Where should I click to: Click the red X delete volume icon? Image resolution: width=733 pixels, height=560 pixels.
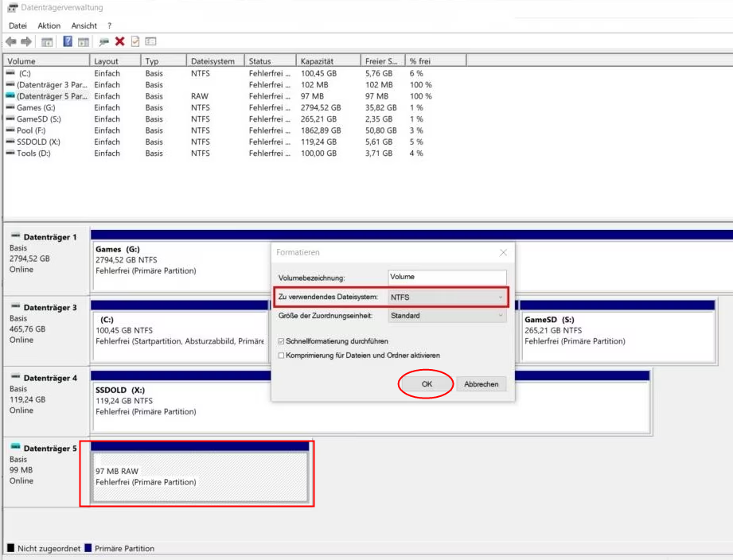(x=119, y=41)
